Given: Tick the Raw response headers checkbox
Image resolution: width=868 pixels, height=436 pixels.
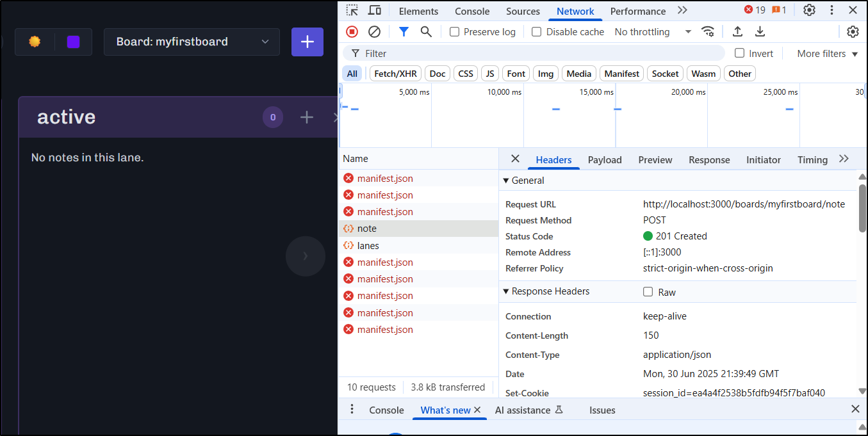Looking at the screenshot, I should [648, 292].
